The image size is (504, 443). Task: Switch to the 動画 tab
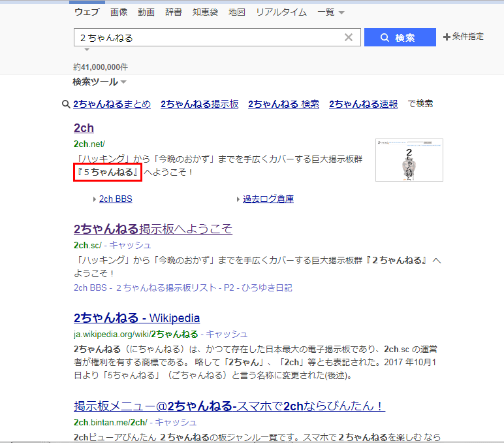(x=146, y=12)
